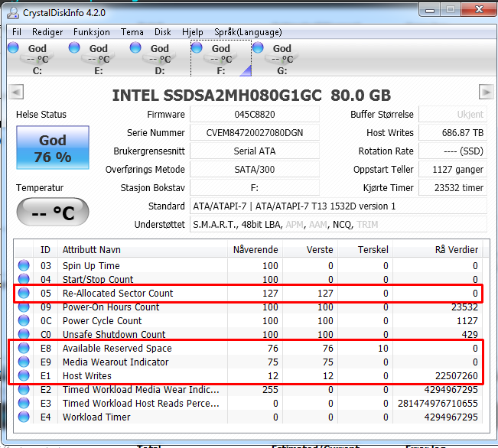Open the Tema menu
This screenshot has height=448, width=498.
[132, 32]
